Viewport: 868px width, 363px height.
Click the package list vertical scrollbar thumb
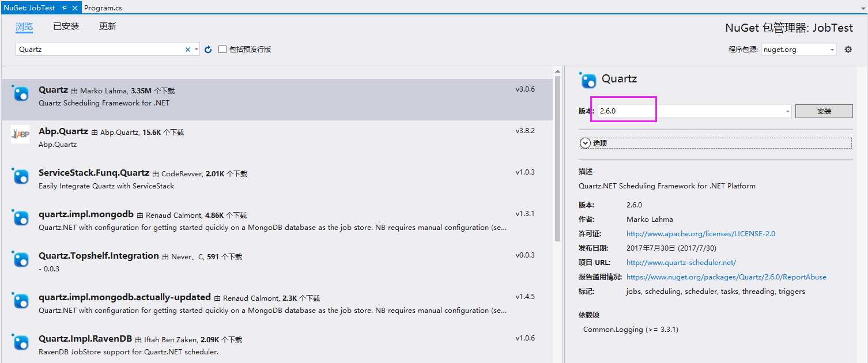pos(557,159)
